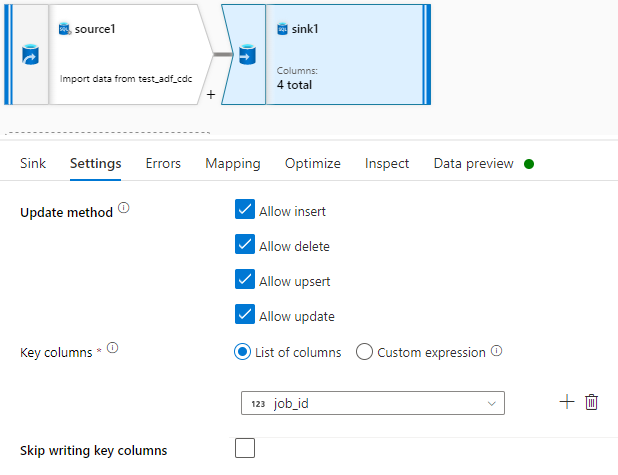Switch to the Sink tab
Viewport: 618px width, 475px height.
click(x=33, y=163)
